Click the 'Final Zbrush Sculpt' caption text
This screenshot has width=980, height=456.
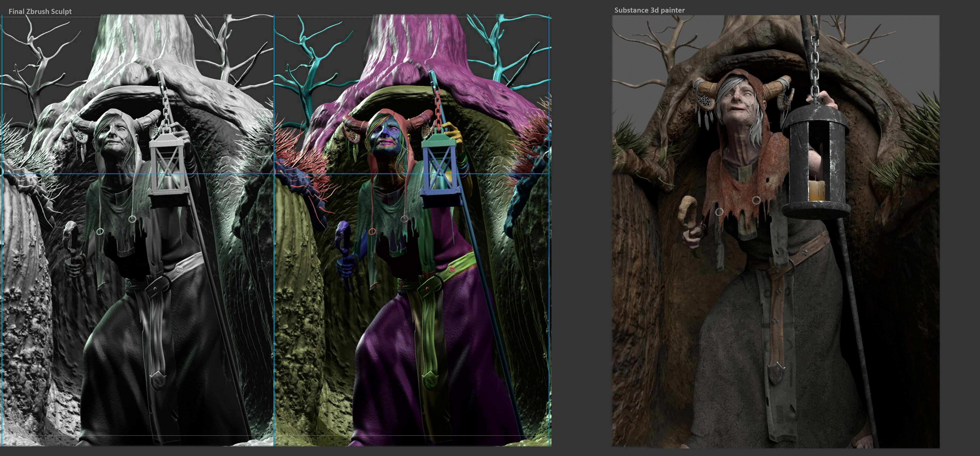click(x=40, y=11)
